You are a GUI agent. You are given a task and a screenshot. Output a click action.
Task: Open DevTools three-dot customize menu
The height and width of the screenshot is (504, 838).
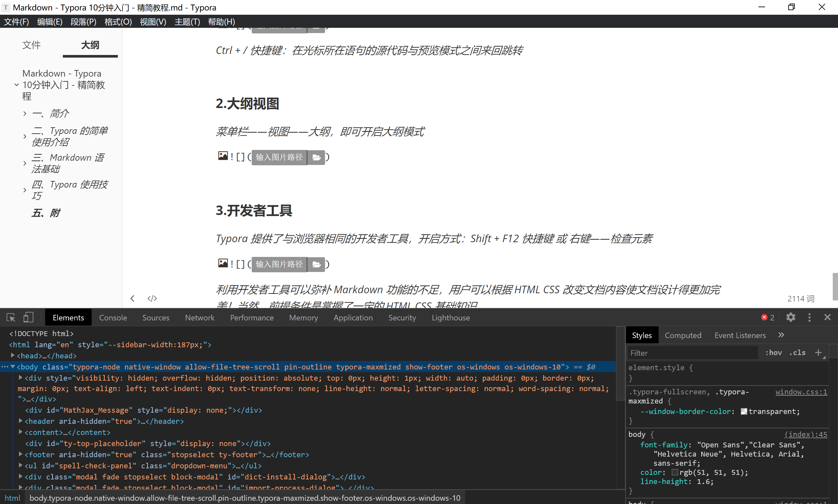[810, 317]
